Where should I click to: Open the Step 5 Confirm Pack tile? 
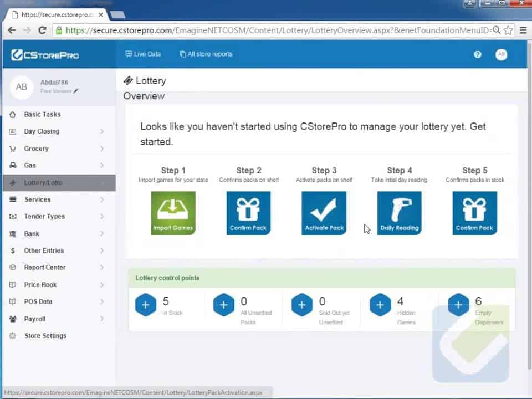(475, 213)
